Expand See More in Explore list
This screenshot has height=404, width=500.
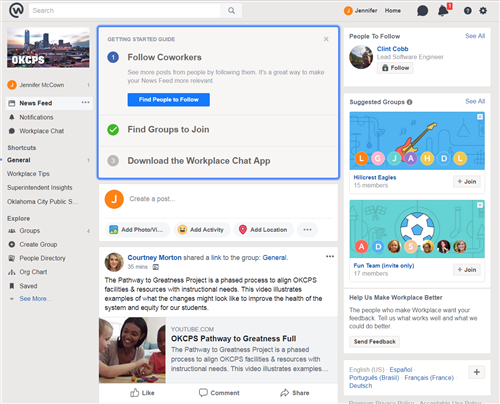pos(35,299)
